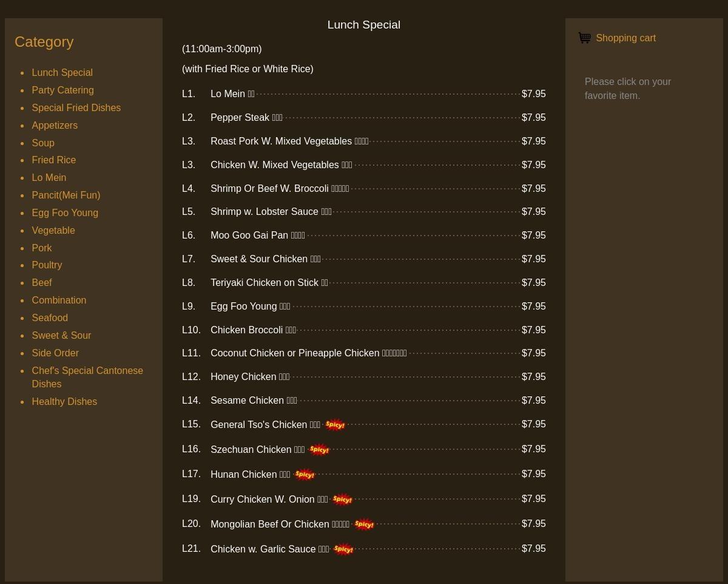Add L2 Pepper Steak to the cart
Screen dimensions: 728x584
point(240,118)
